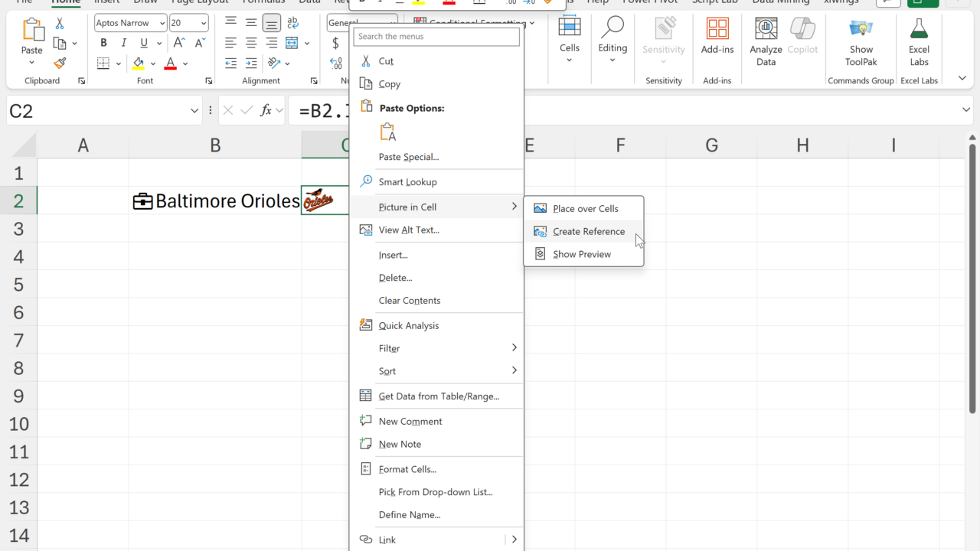Click Paste Special... in context menu

[x=409, y=157]
